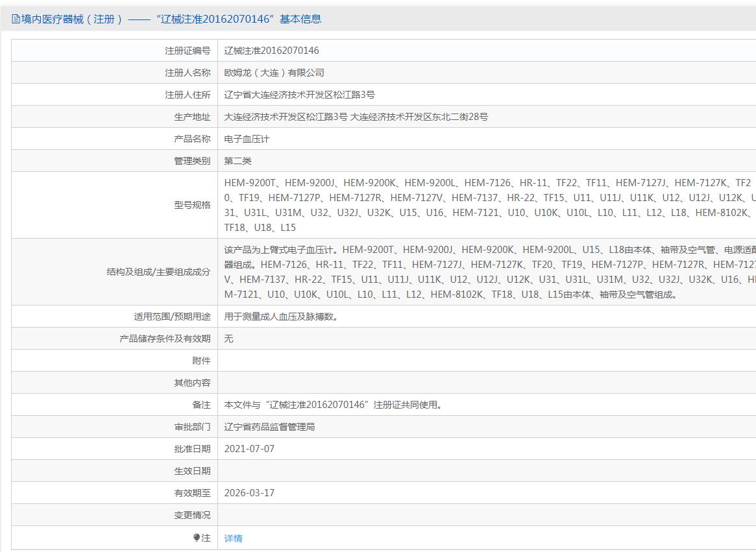Click management category value 第二类

tap(238, 161)
